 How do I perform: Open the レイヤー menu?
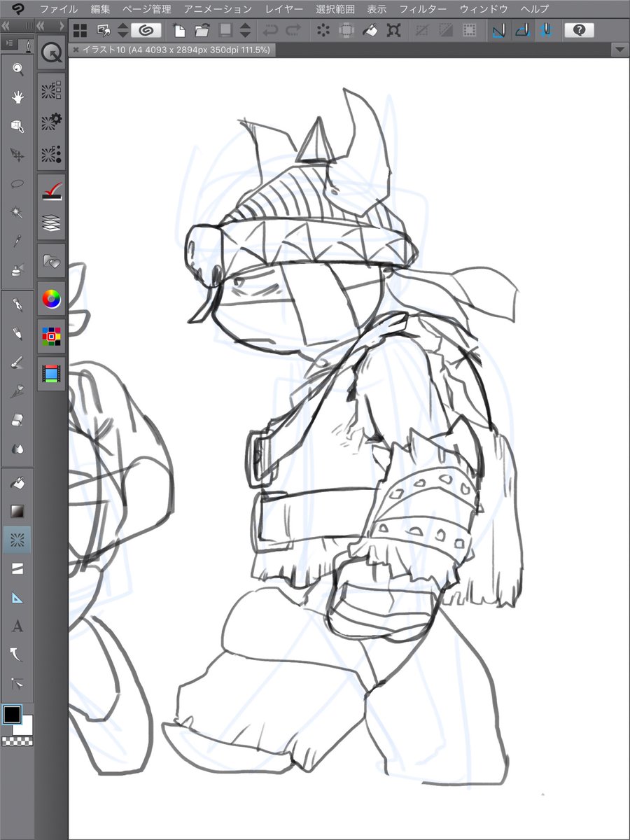(284, 9)
